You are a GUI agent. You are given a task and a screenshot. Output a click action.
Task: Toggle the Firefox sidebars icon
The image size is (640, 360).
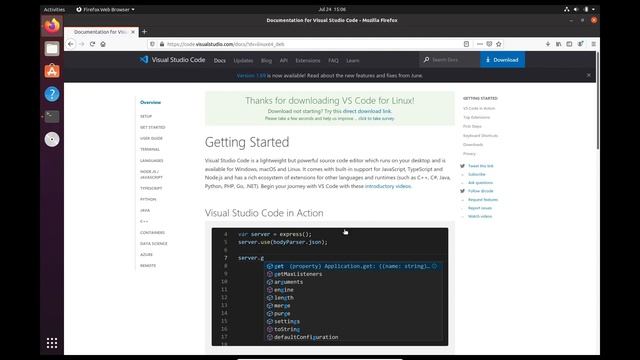(x=569, y=44)
